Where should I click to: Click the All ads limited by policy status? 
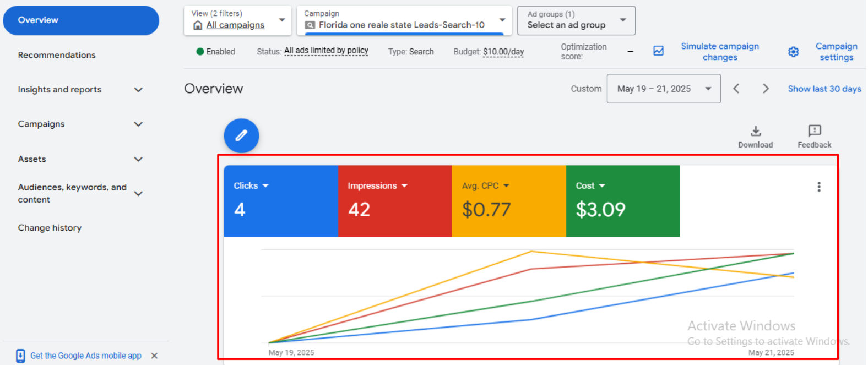pyautogui.click(x=326, y=51)
